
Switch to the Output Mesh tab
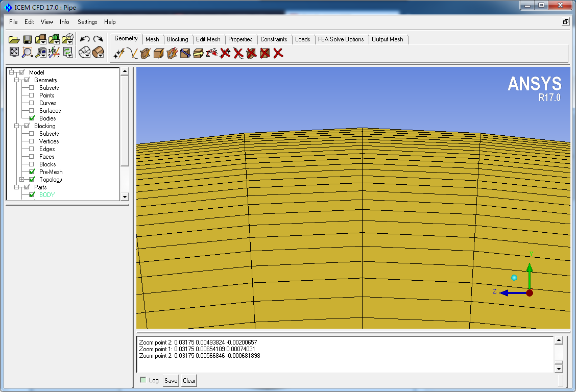(388, 39)
